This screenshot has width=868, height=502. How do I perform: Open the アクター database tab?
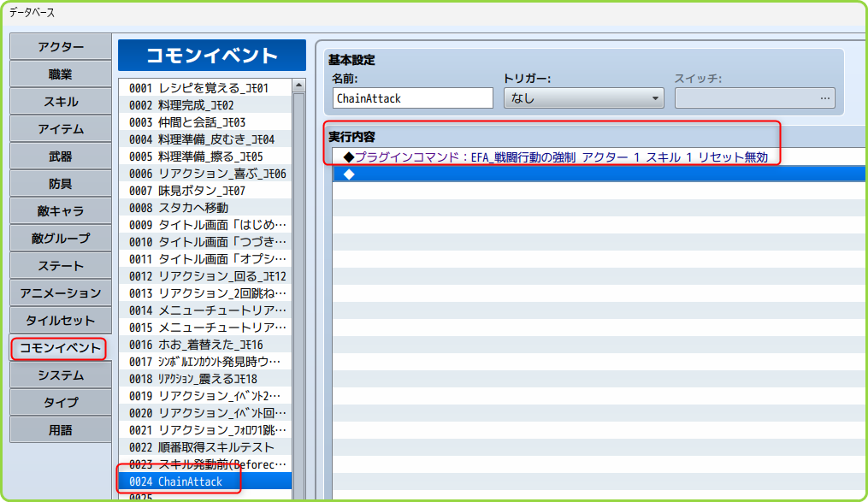coord(61,47)
